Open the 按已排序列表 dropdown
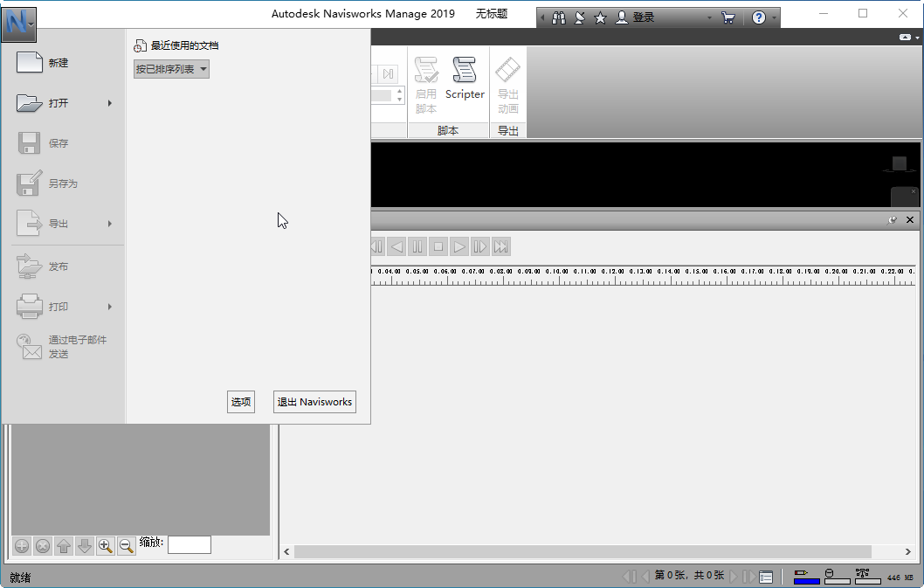Screen dimensions: 924x588 tap(171, 69)
